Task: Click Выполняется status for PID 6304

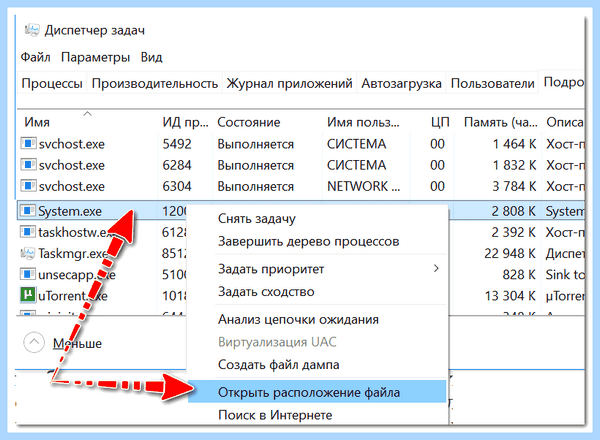Action: (x=256, y=186)
